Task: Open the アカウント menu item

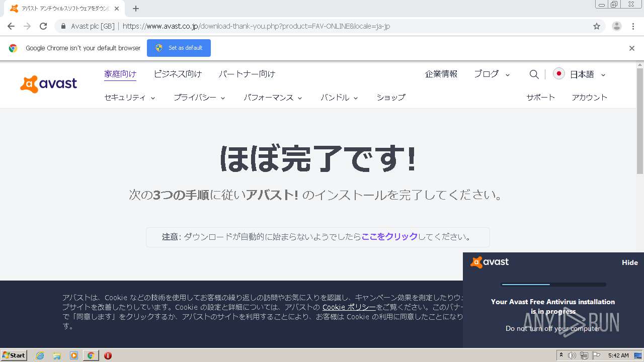Action: 589,98
